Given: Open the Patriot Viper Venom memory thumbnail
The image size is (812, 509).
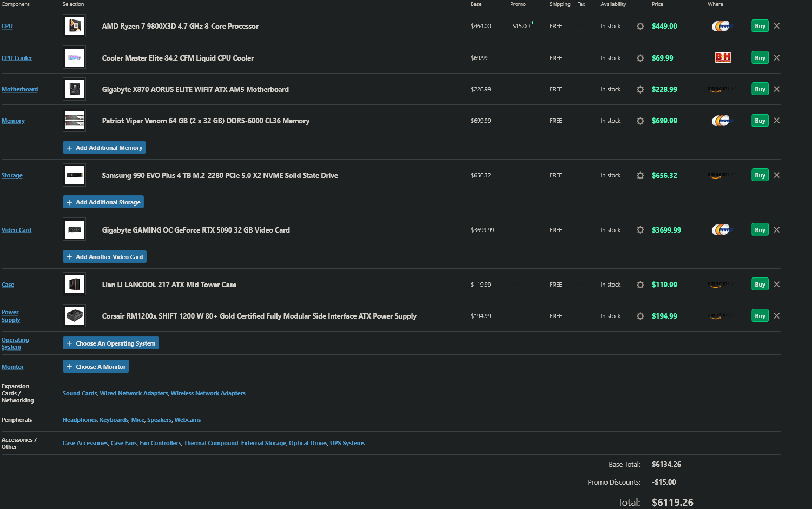Looking at the screenshot, I should pos(75,121).
